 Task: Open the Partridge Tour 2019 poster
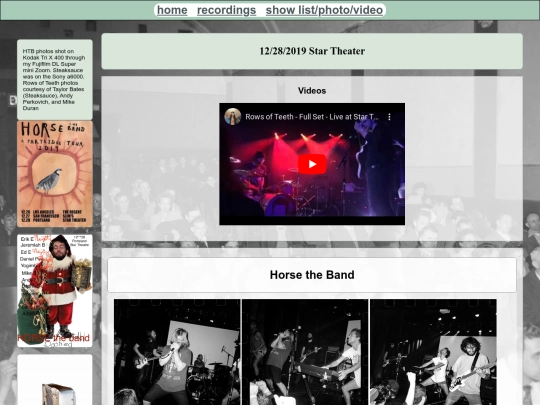[55, 174]
